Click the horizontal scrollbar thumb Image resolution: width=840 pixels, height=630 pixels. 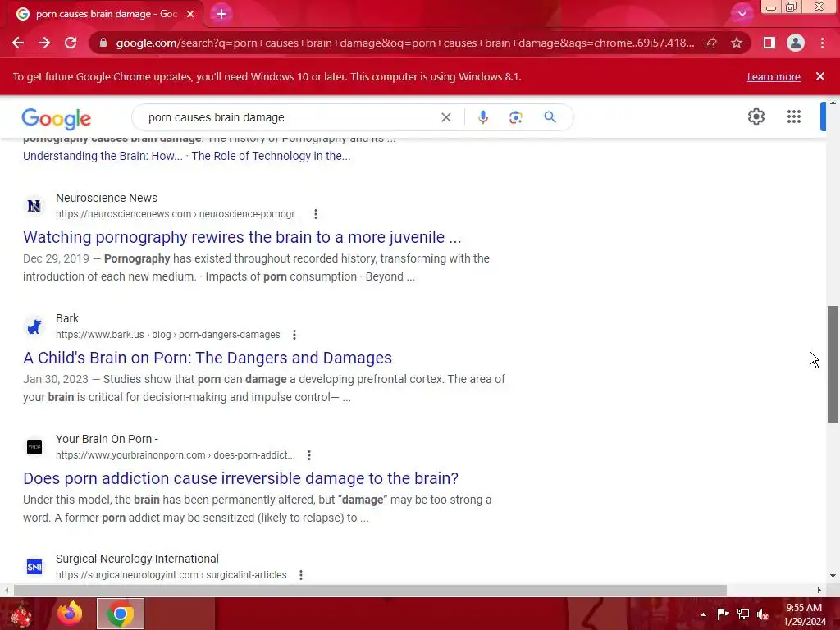click(370, 591)
